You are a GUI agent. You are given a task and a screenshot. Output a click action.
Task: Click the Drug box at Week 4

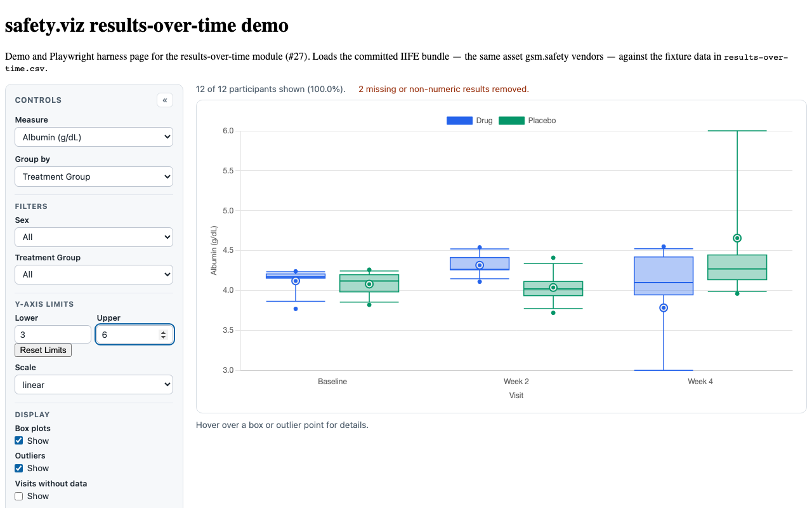tap(664, 276)
